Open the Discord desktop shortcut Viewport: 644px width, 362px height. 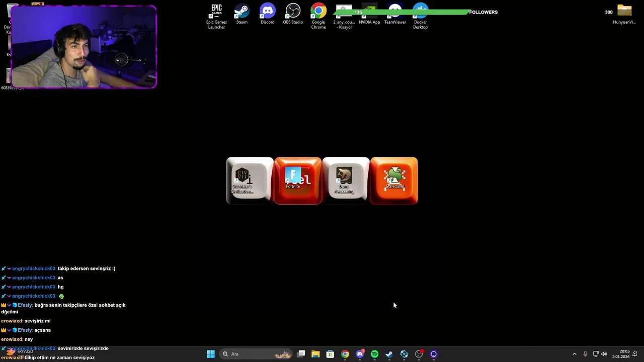pos(268,14)
